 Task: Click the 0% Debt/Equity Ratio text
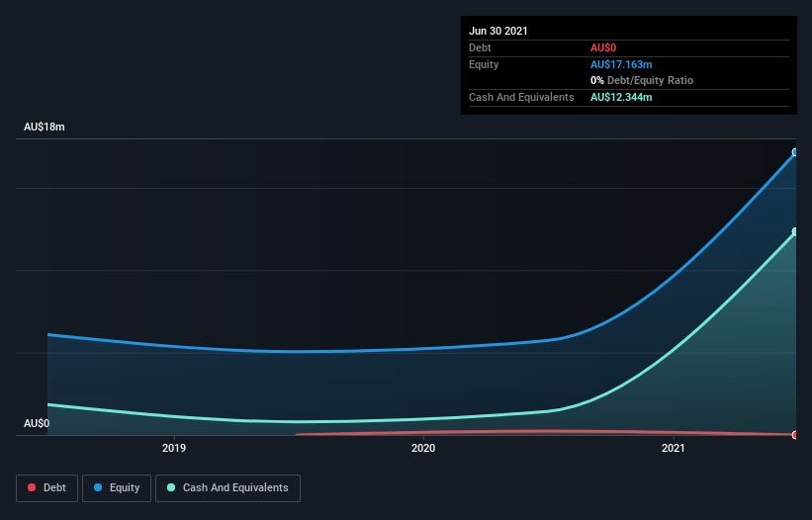pyautogui.click(x=642, y=80)
